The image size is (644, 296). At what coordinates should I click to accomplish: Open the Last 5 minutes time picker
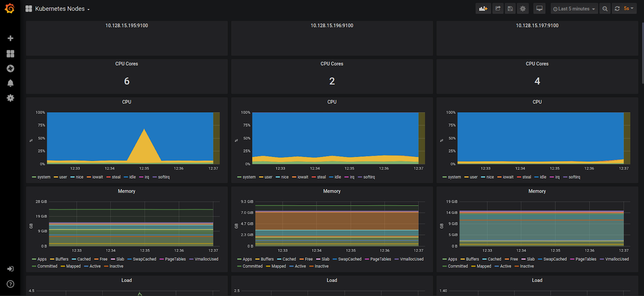click(x=574, y=9)
